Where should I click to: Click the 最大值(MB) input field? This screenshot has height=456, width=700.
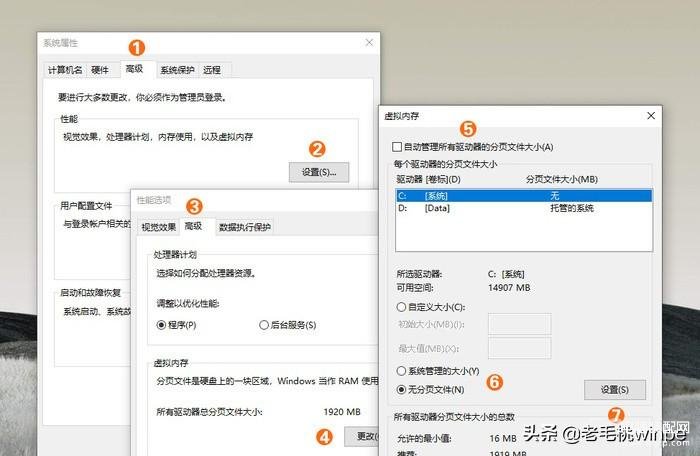click(x=519, y=346)
